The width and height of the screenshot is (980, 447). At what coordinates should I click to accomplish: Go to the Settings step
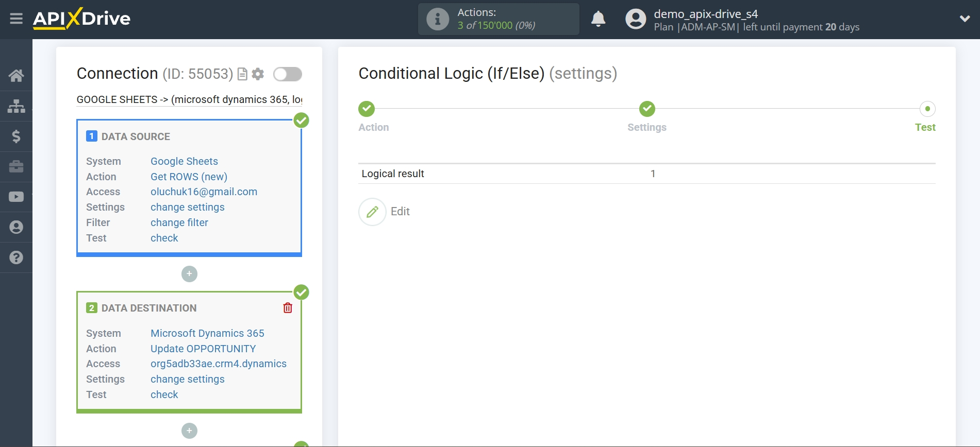click(647, 109)
